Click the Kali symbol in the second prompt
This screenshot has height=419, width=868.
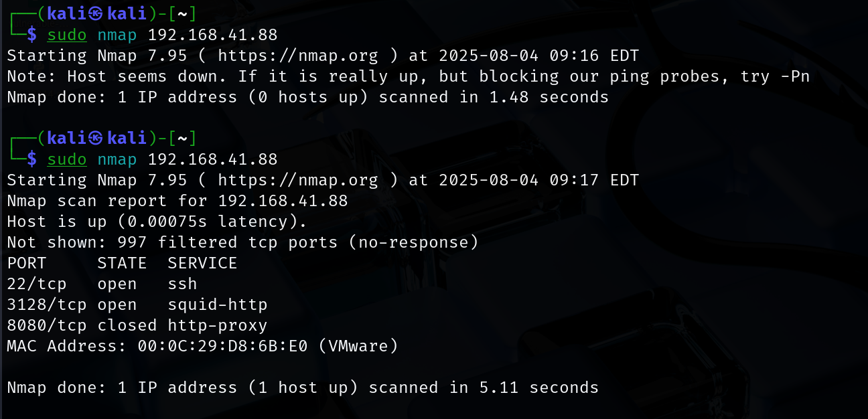(96, 139)
